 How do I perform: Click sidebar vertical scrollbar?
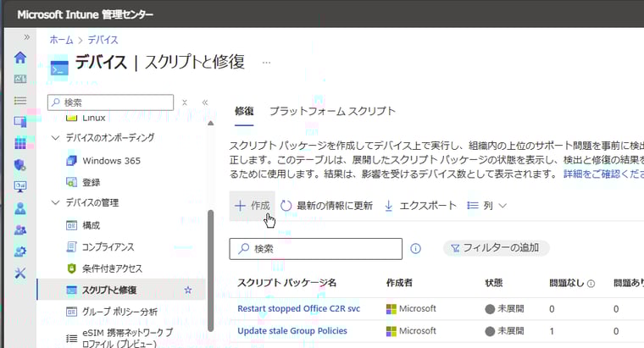[x=211, y=270]
